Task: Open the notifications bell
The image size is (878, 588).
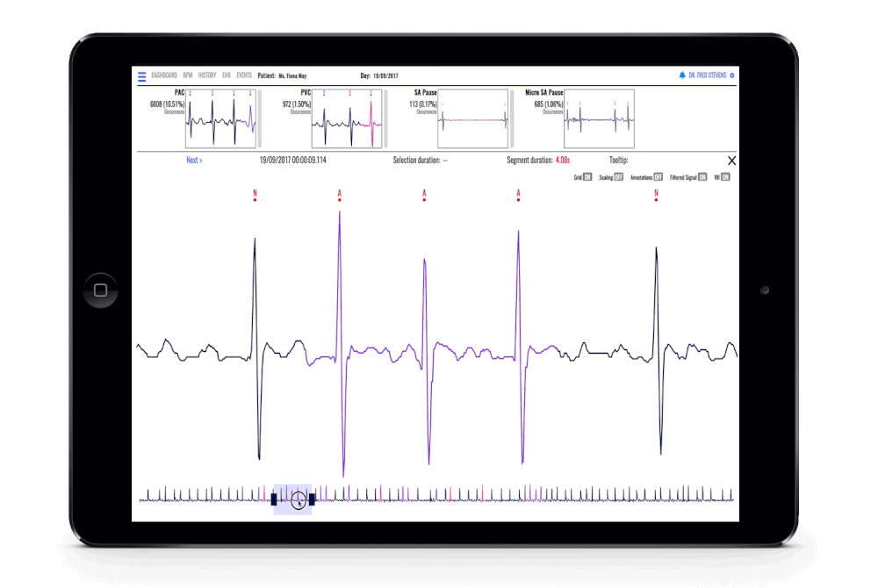Action: coord(683,75)
